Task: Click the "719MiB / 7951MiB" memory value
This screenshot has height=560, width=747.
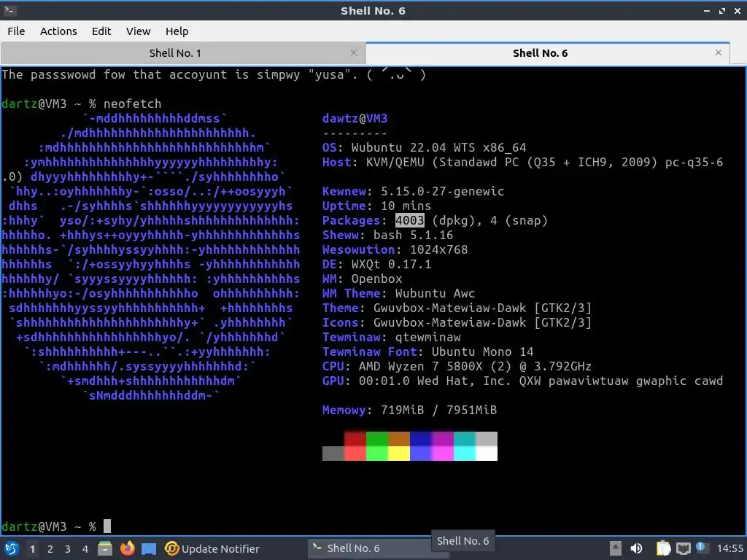Action: [438, 410]
